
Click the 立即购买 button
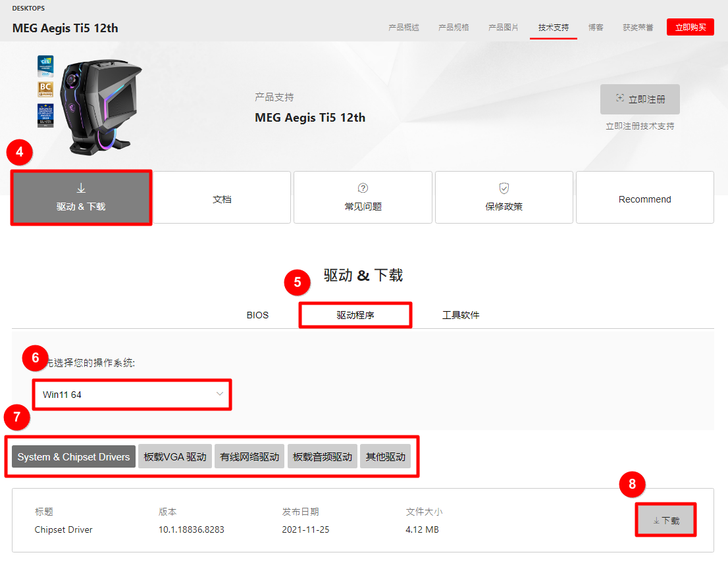pyautogui.click(x=690, y=27)
